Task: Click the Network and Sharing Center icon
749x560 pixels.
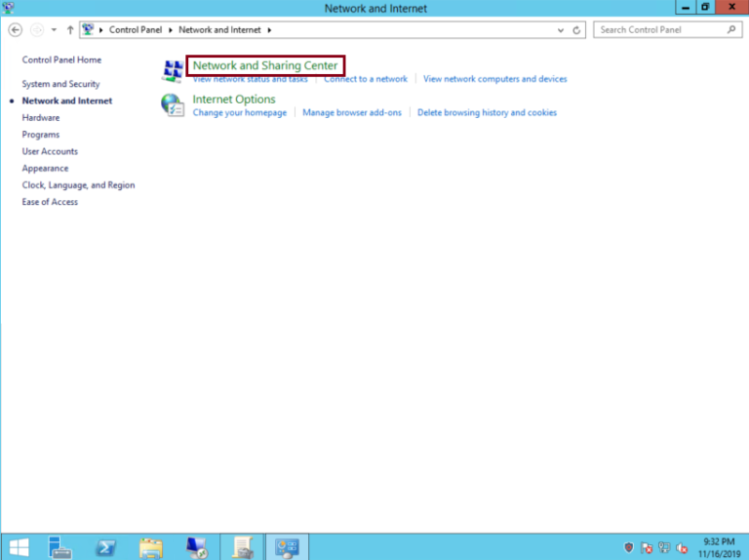Action: (172, 70)
